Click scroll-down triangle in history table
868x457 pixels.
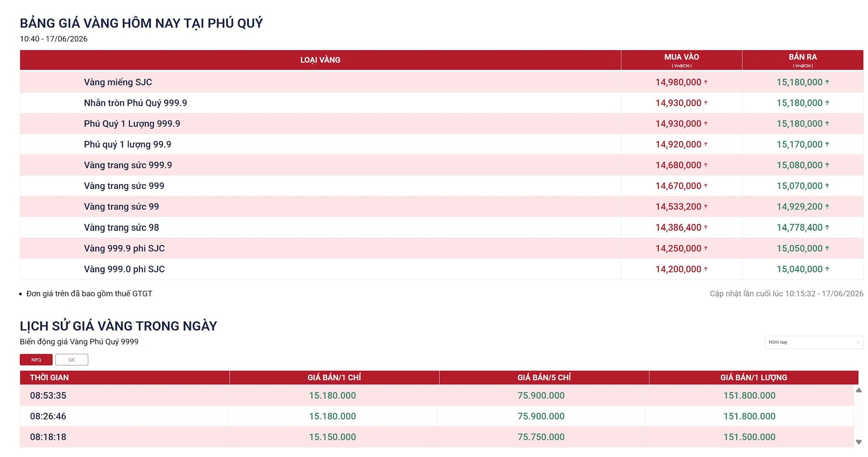[859, 442]
